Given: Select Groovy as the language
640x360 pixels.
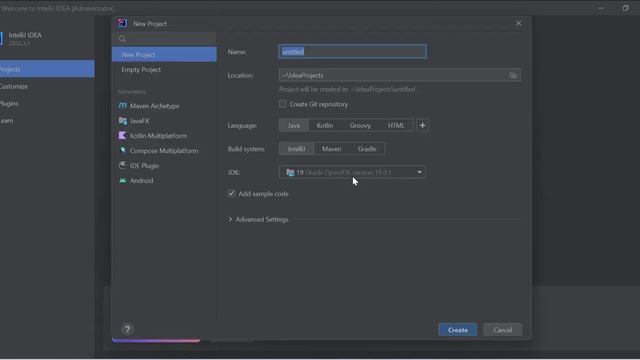Looking at the screenshot, I should click(x=360, y=125).
